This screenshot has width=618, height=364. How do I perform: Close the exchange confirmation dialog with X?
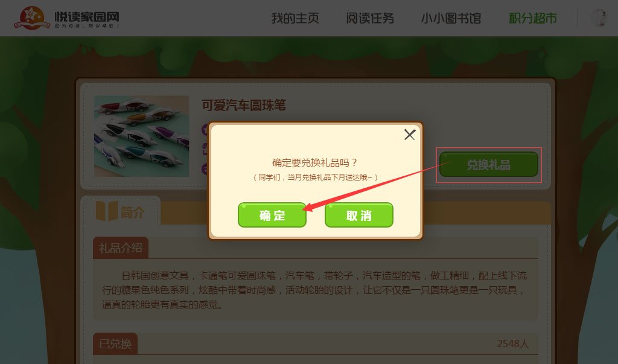coord(410,135)
